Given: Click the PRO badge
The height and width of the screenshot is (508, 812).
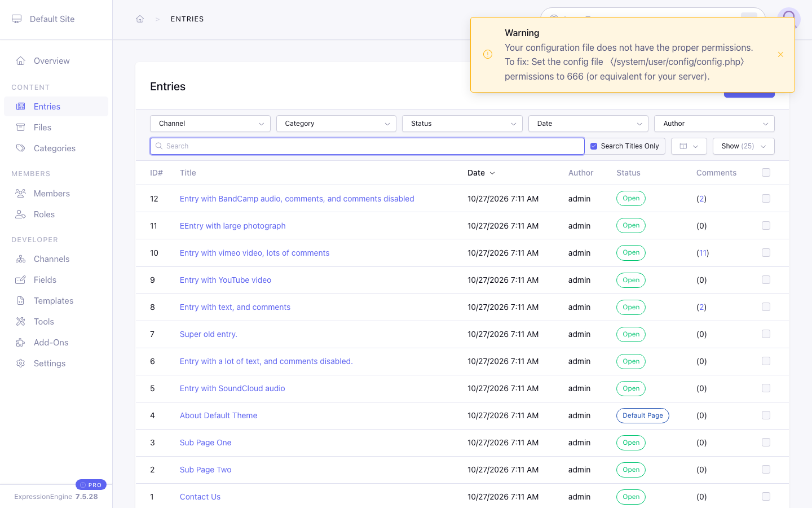Looking at the screenshot, I should point(91,485).
